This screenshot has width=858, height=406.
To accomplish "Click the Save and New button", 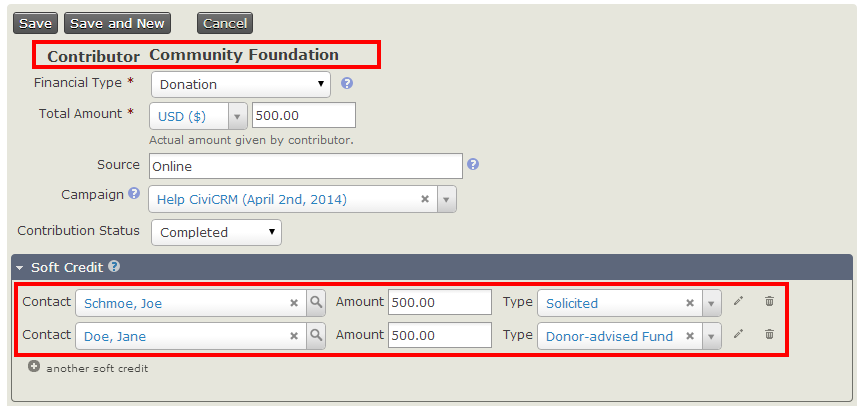I will coord(117,23).
